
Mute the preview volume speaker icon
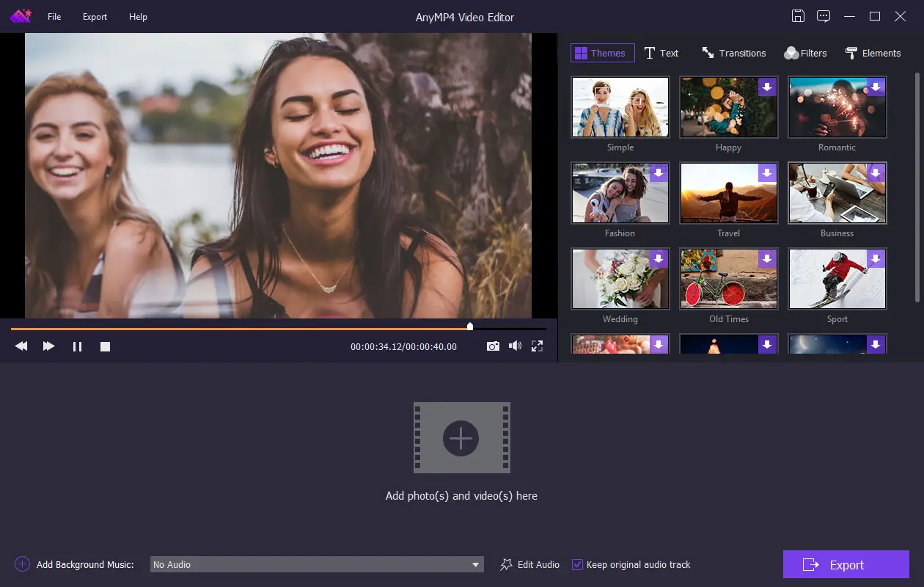click(515, 346)
